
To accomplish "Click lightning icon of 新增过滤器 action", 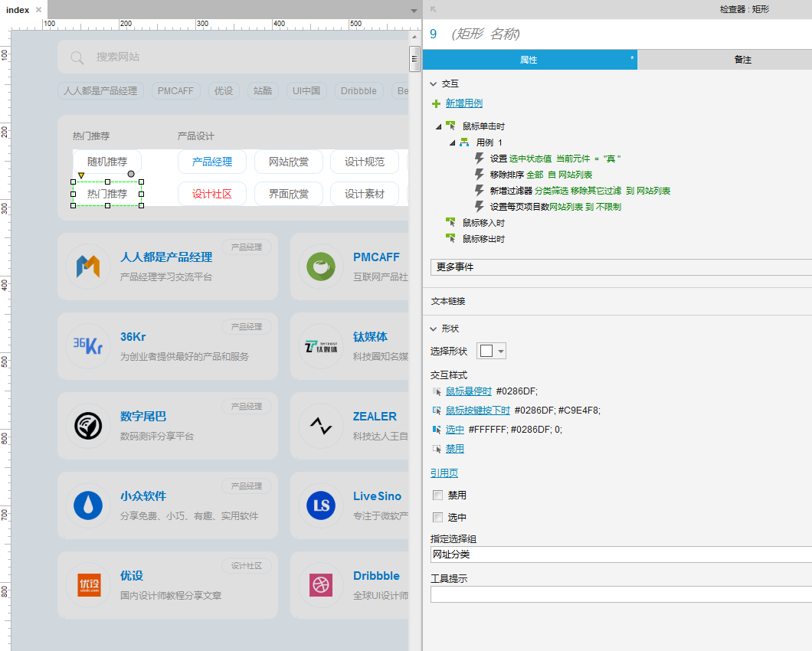I will coord(480,190).
